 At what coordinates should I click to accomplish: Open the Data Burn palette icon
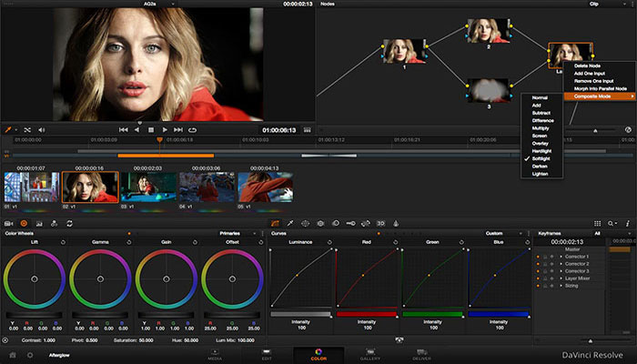pos(396,224)
